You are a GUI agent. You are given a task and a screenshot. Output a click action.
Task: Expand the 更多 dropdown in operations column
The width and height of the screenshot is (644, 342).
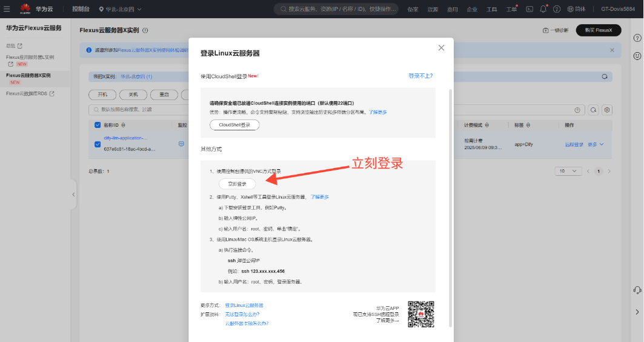pos(596,144)
